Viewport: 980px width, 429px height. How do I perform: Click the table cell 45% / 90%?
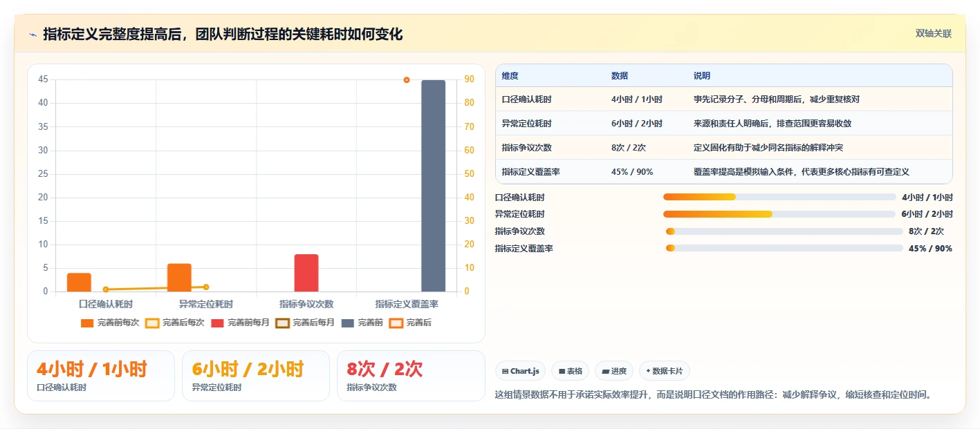click(632, 172)
